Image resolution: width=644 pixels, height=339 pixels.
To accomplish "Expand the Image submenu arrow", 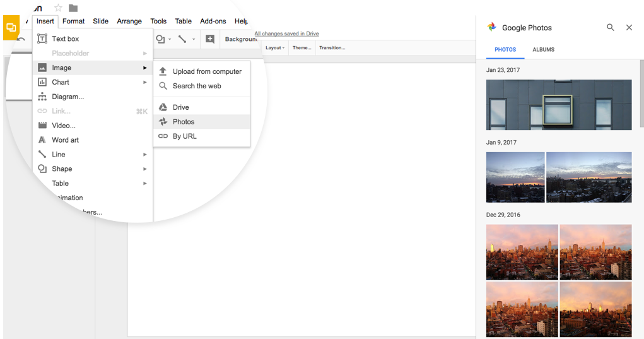I will (x=145, y=68).
